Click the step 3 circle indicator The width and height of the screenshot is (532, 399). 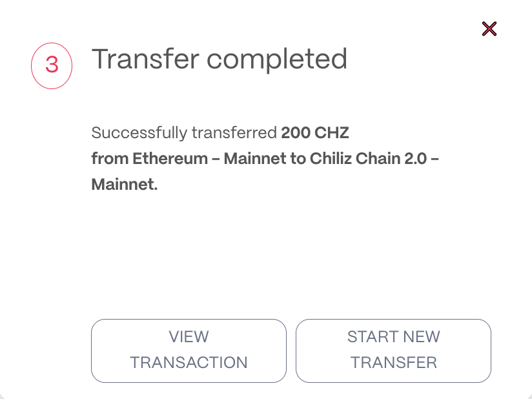pos(52,65)
